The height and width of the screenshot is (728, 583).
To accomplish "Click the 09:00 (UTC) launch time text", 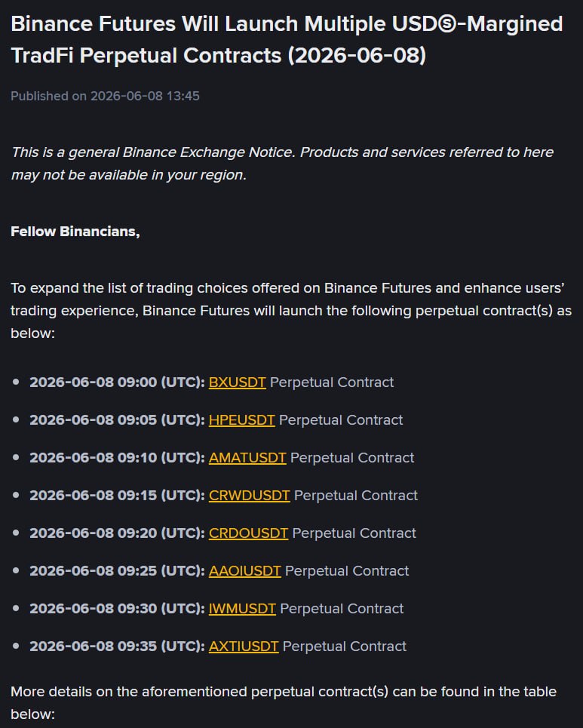I will click(x=118, y=382).
